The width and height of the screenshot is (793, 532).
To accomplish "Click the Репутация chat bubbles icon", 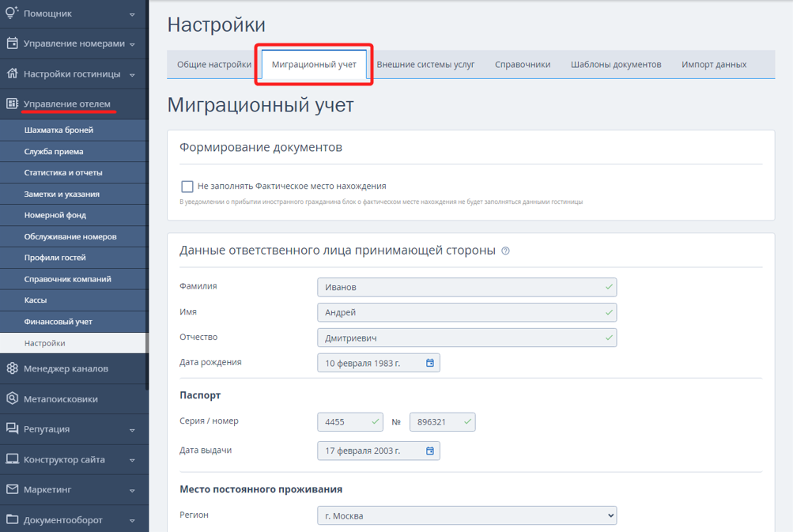I will [12, 428].
